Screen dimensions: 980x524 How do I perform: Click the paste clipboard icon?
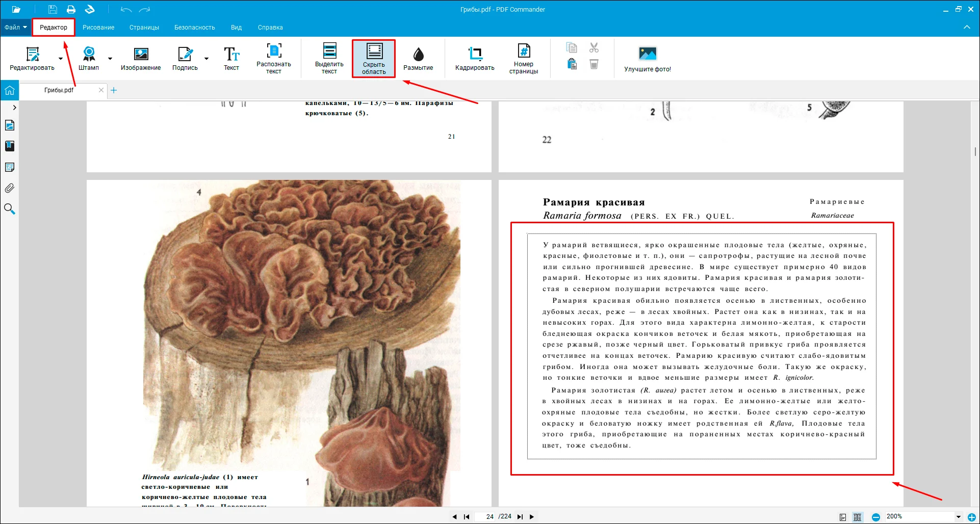[572, 64]
